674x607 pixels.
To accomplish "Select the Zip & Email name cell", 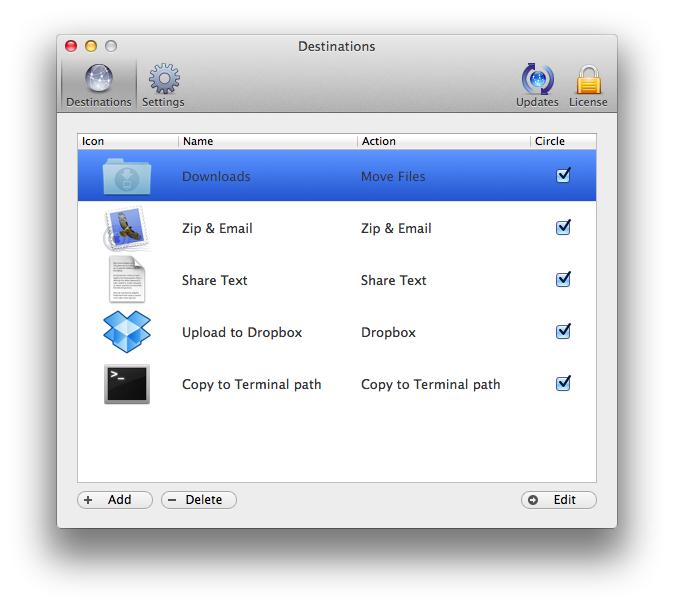I will click(217, 228).
